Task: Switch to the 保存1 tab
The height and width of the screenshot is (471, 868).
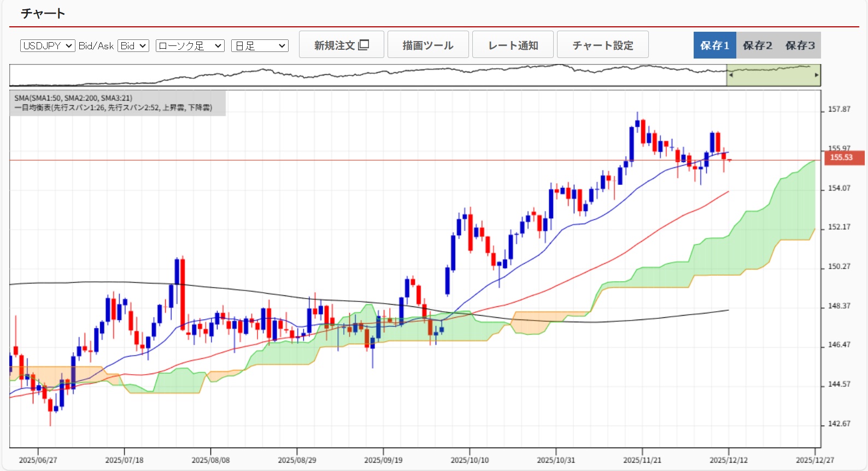Action: (x=714, y=45)
